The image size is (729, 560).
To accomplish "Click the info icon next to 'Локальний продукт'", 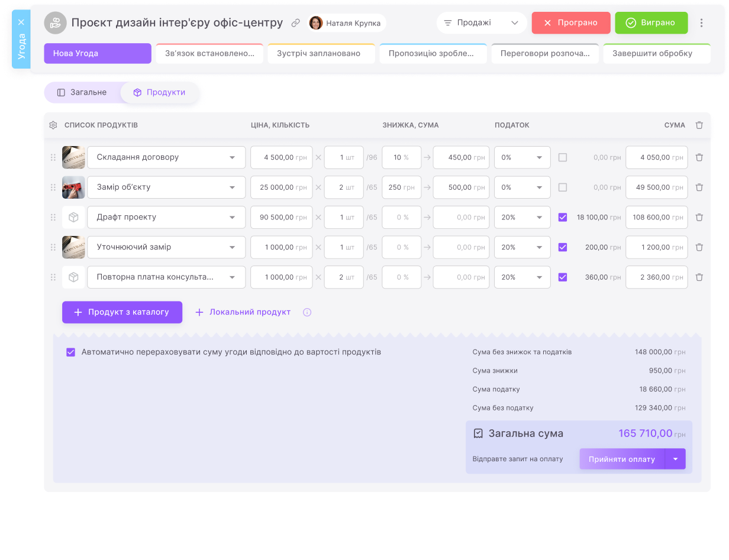I will [x=307, y=312].
